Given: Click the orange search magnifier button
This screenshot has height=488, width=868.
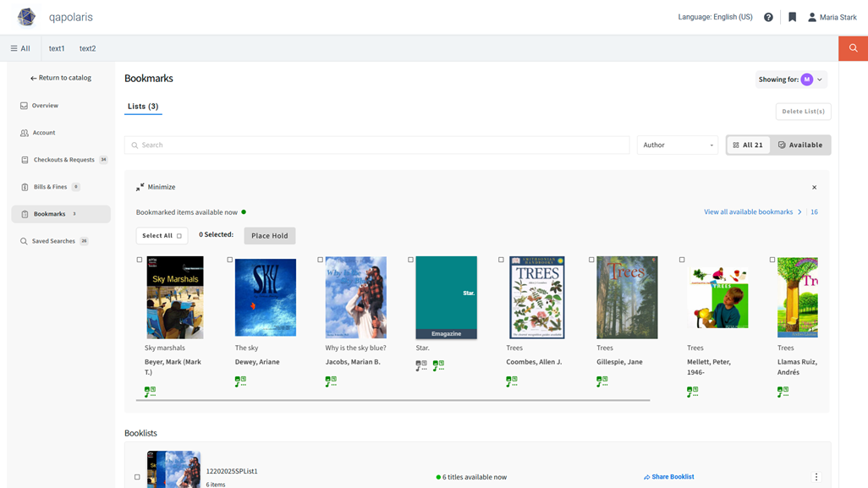Looking at the screenshot, I should click(x=853, y=48).
